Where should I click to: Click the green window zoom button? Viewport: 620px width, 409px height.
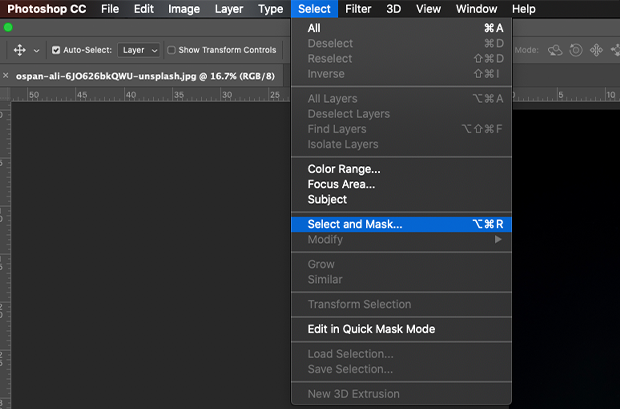coord(8,27)
